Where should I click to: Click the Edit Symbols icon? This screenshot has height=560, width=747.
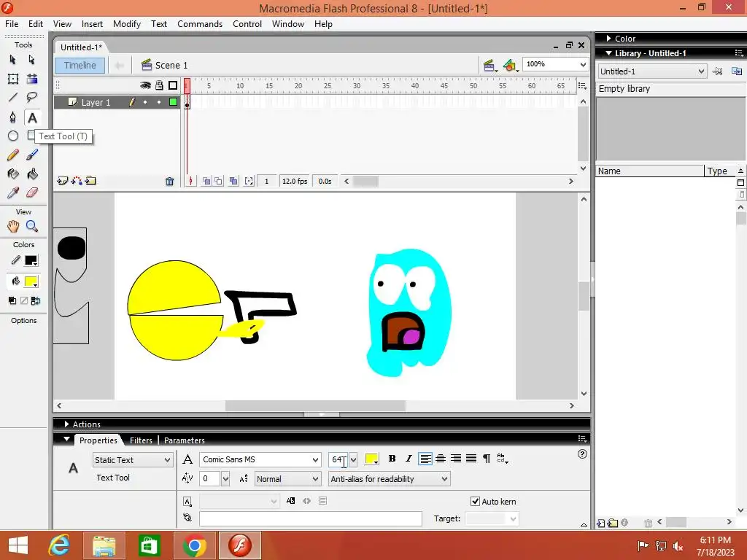point(510,65)
